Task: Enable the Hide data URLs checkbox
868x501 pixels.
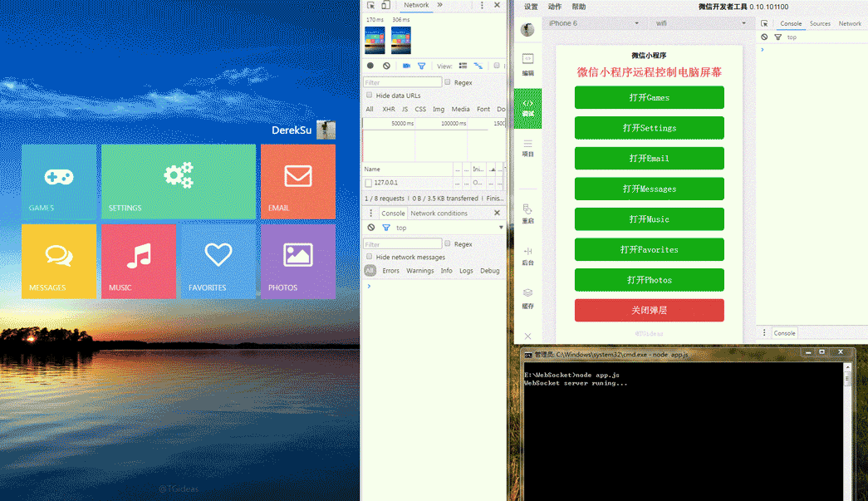Action: (370, 96)
